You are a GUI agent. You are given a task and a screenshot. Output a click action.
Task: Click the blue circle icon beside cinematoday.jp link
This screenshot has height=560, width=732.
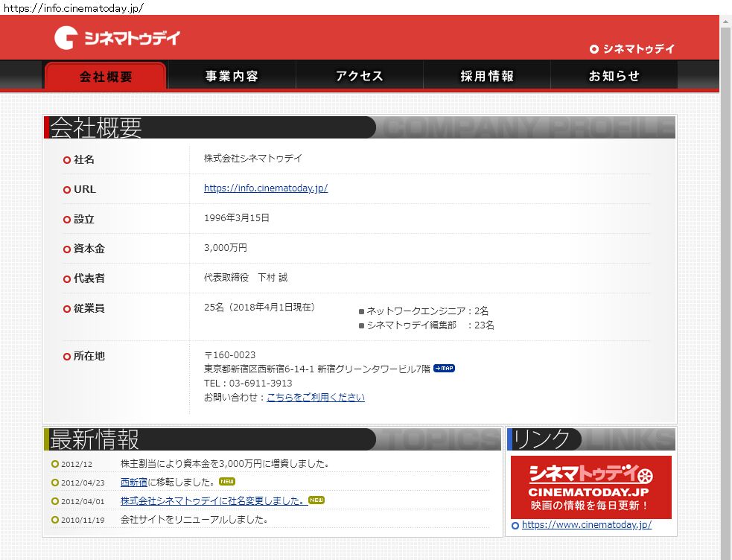[515, 526]
